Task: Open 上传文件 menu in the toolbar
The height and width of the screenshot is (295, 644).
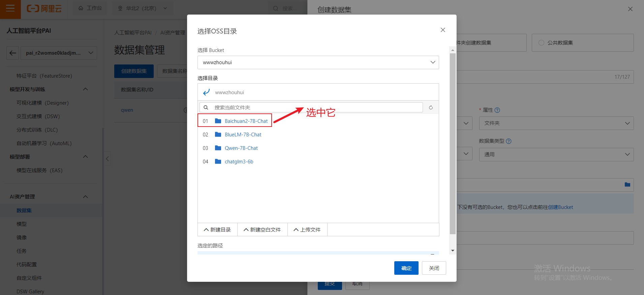Action: click(x=307, y=230)
